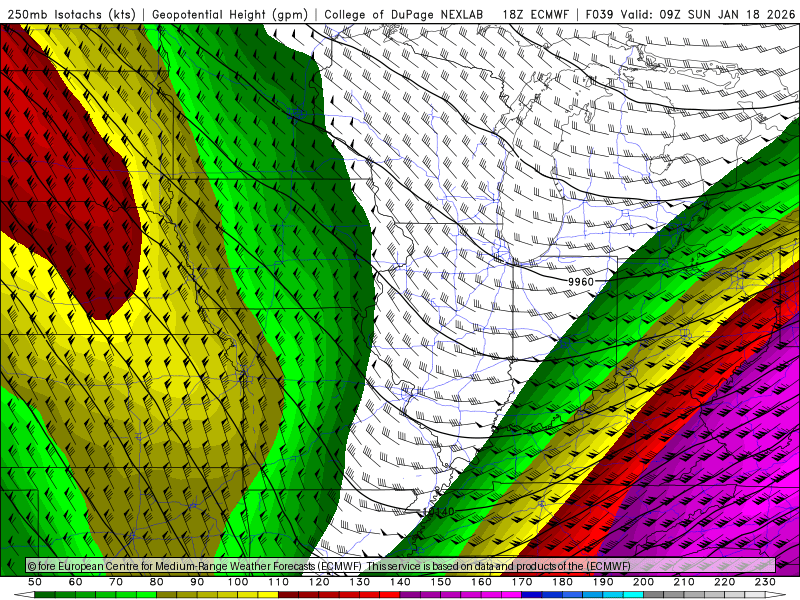This screenshot has height=600, width=800.
Task: Click the 50 value on color scale
Action: pos(35,582)
